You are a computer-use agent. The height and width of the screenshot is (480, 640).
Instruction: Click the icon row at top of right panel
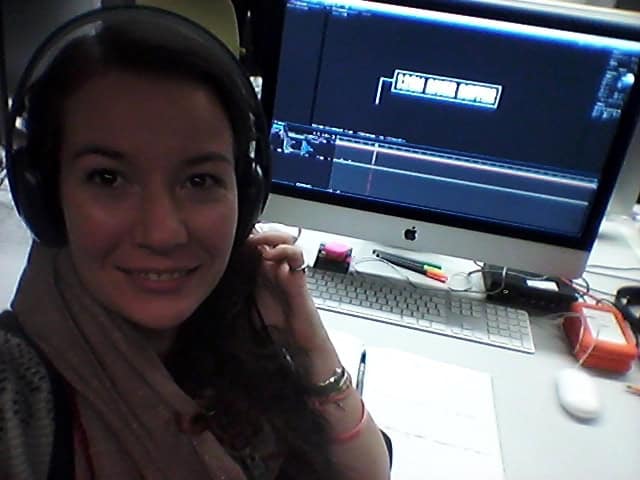click(620, 55)
